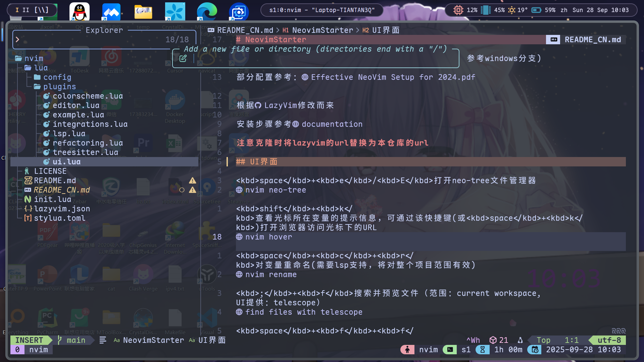Click the memory usage icon showing 45%
Viewport: 644px width, 362px height.
coord(486,10)
